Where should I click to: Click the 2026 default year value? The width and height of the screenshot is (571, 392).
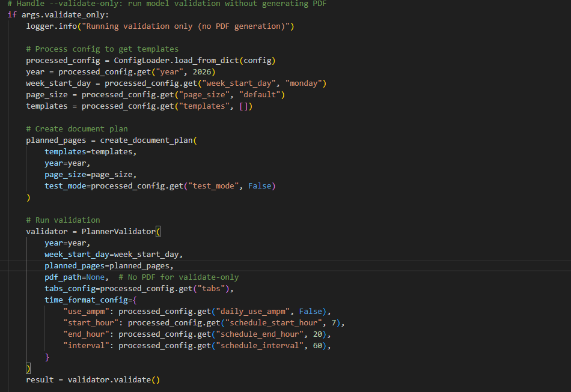tap(202, 72)
